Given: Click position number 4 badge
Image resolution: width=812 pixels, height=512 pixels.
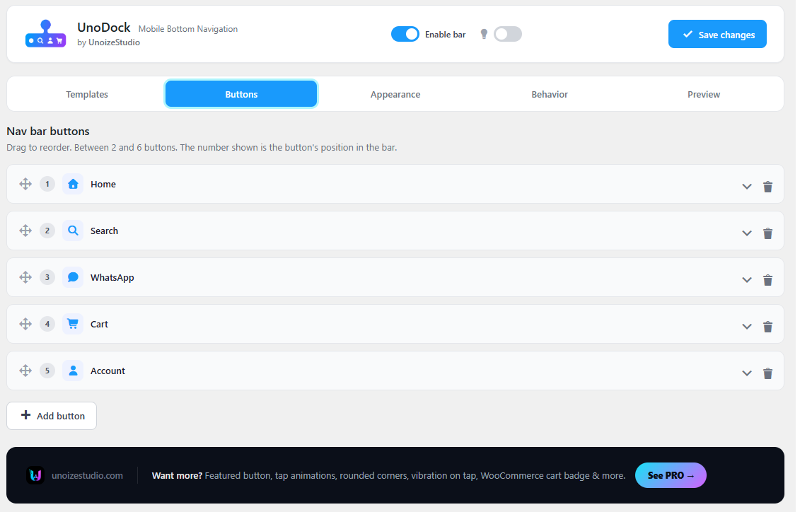Looking at the screenshot, I should 47,324.
